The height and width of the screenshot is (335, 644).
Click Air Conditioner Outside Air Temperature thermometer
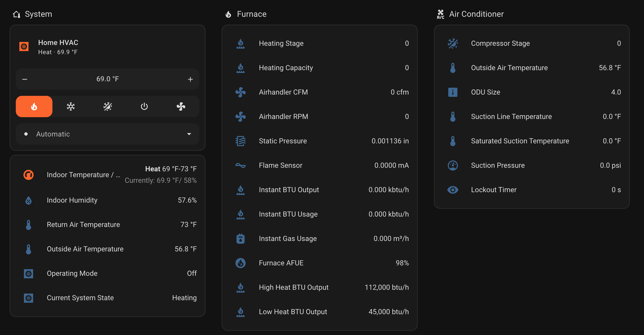(453, 68)
